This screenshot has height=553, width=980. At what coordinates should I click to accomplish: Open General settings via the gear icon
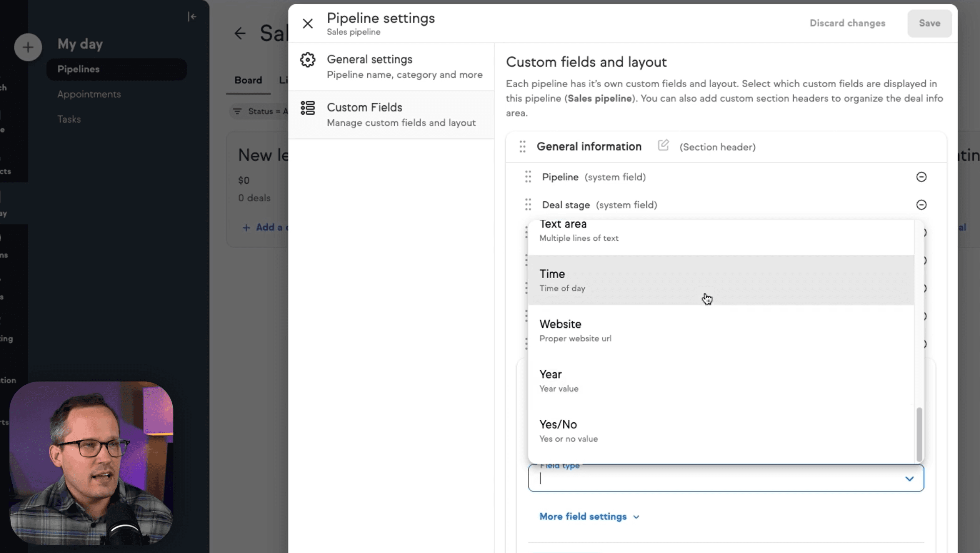308,60
